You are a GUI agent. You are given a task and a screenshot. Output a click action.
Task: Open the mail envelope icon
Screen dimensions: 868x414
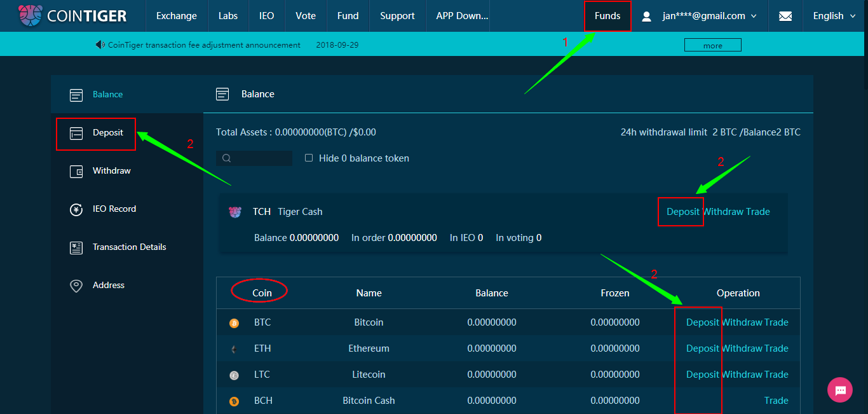[785, 17]
